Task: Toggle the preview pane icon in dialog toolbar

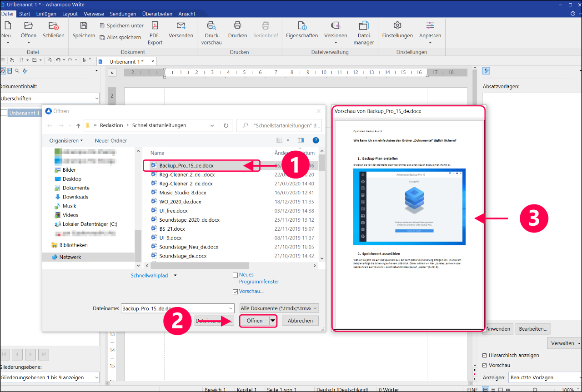Action: 301,140
